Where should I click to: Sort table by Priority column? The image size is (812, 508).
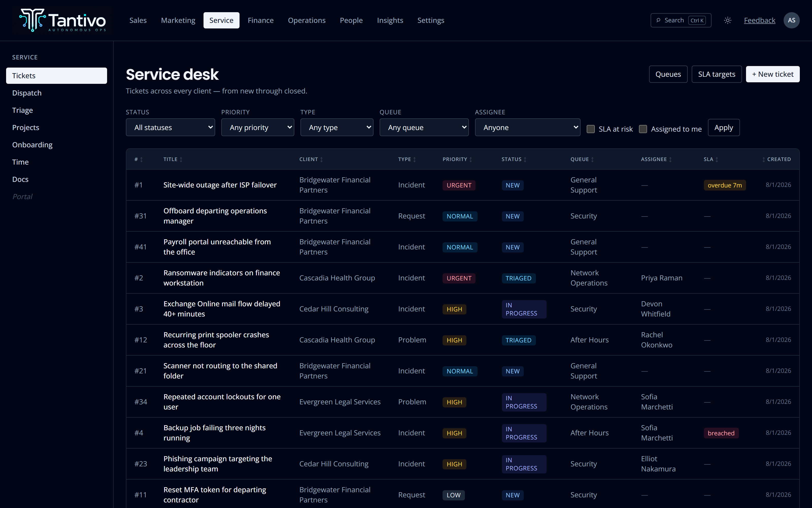(457, 159)
